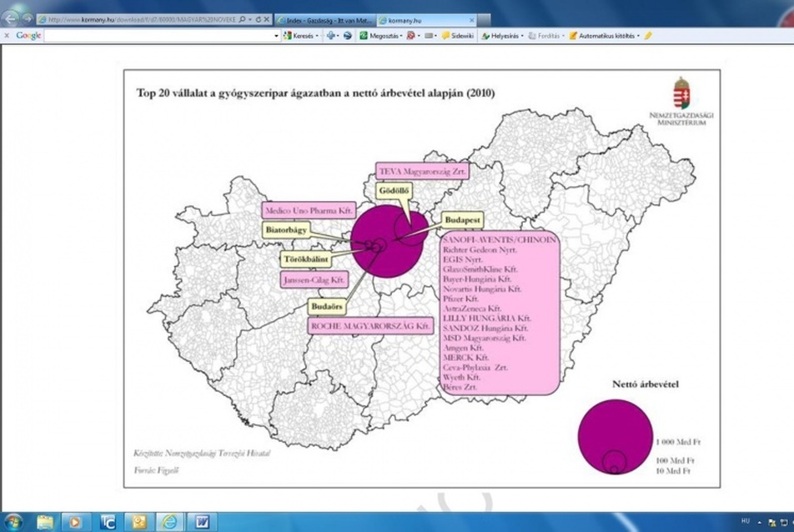Screen dimensions: 794x532
Task: Click the 'Biatorbágy' city label
Action: coord(286,230)
